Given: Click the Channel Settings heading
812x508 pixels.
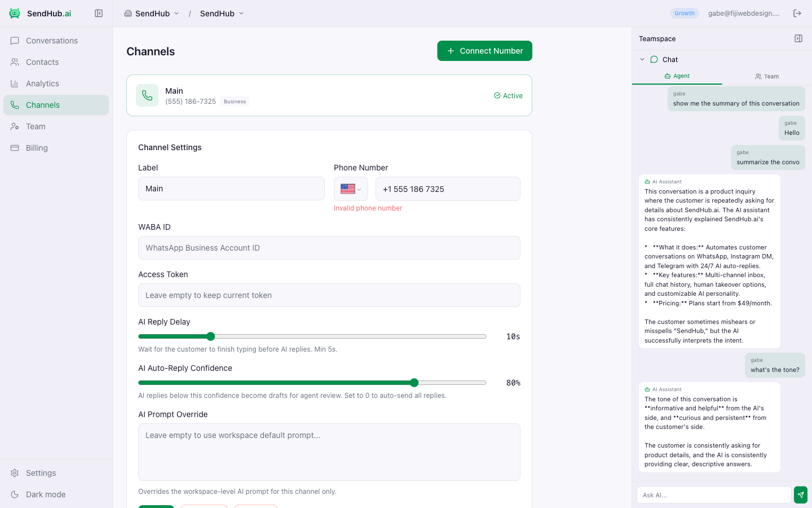Looking at the screenshot, I should tap(170, 147).
